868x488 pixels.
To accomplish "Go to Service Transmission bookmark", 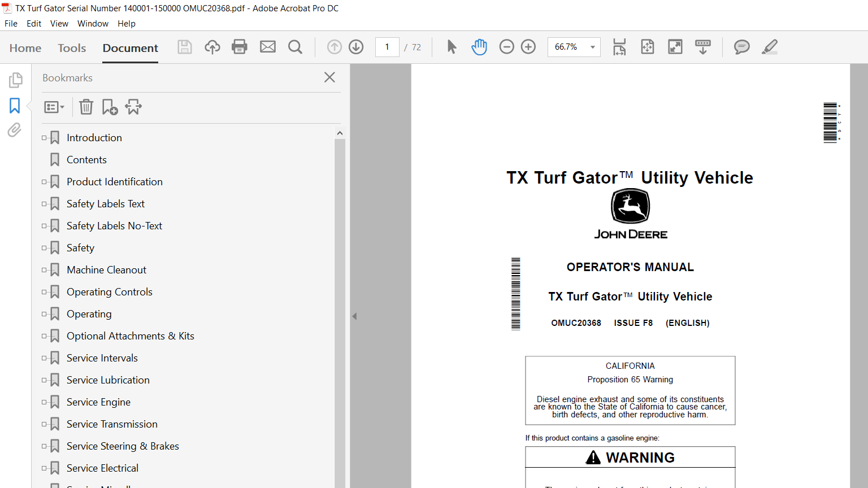I will tap(112, 424).
